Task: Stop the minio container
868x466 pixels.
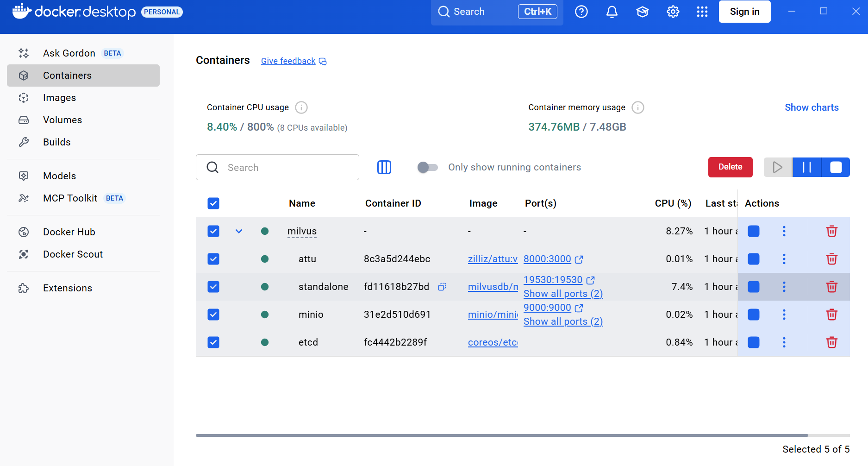Action: point(754,315)
